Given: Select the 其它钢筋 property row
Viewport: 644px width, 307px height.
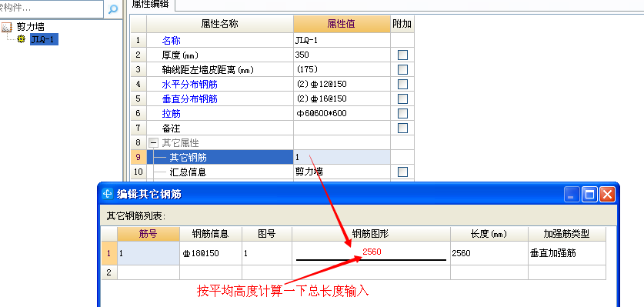Looking at the screenshot, I should point(220,157).
